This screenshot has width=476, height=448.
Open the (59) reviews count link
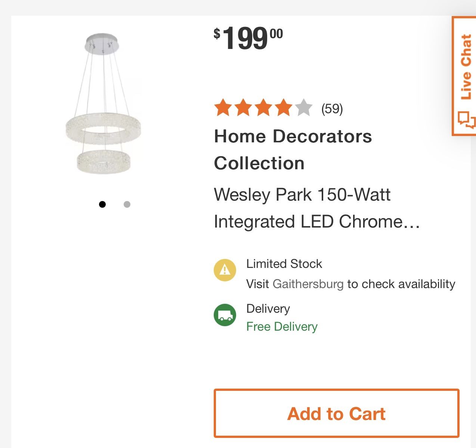332,109
